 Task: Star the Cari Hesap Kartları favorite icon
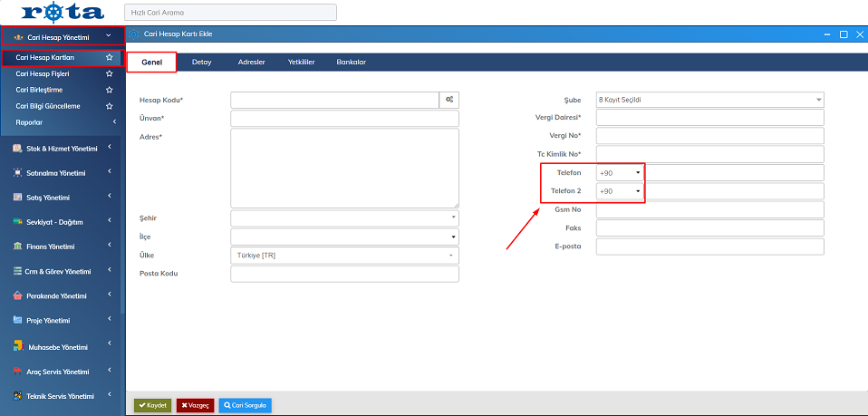[110, 57]
